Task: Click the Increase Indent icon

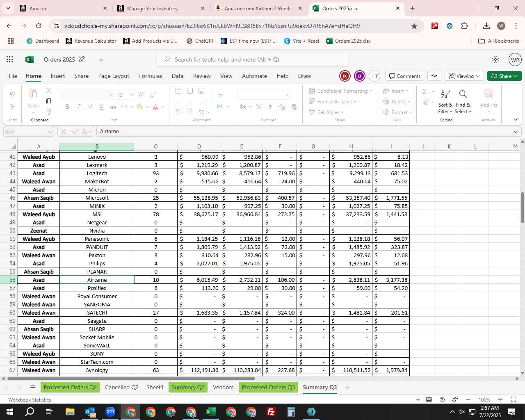Action: click(190, 112)
